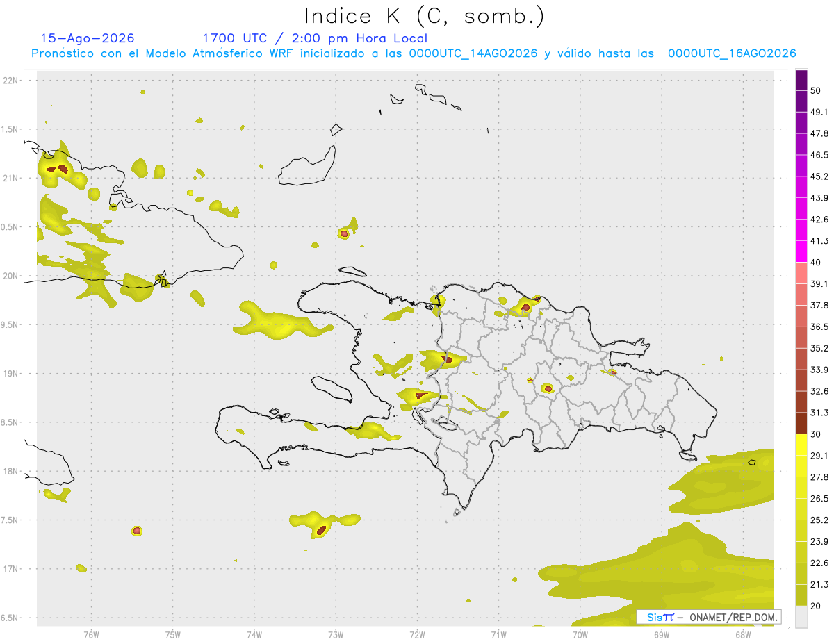Click the "74W" longitude label
834x644 pixels.
point(254,635)
